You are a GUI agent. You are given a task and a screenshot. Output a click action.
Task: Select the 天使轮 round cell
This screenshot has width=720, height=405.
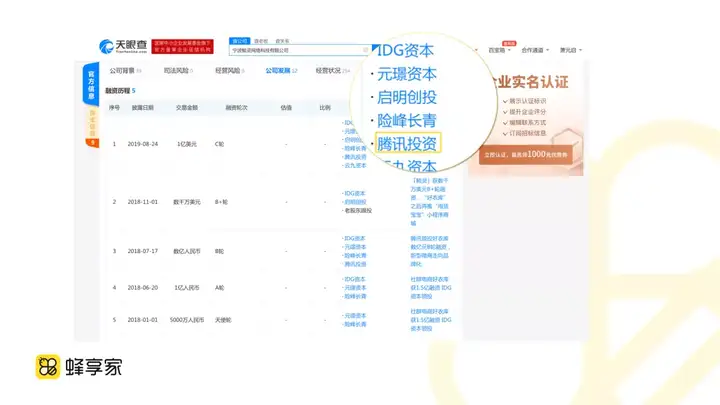tap(223, 320)
